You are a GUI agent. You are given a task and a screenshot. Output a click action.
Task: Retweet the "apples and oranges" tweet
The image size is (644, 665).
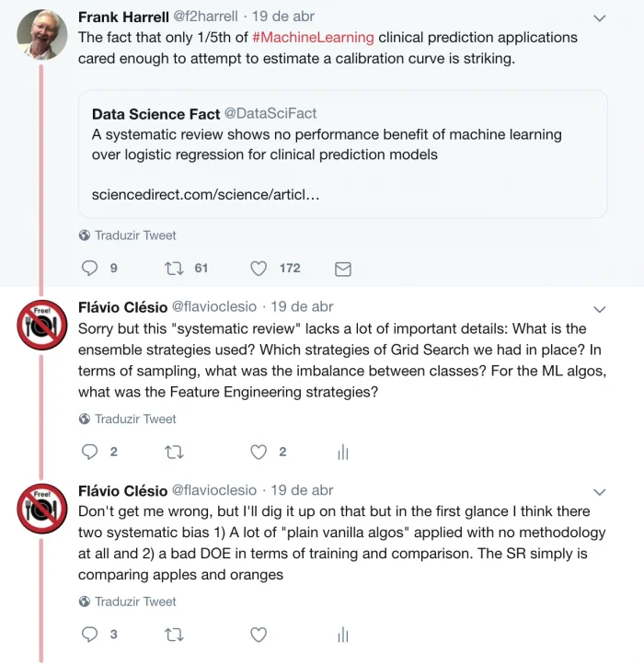pos(174,635)
